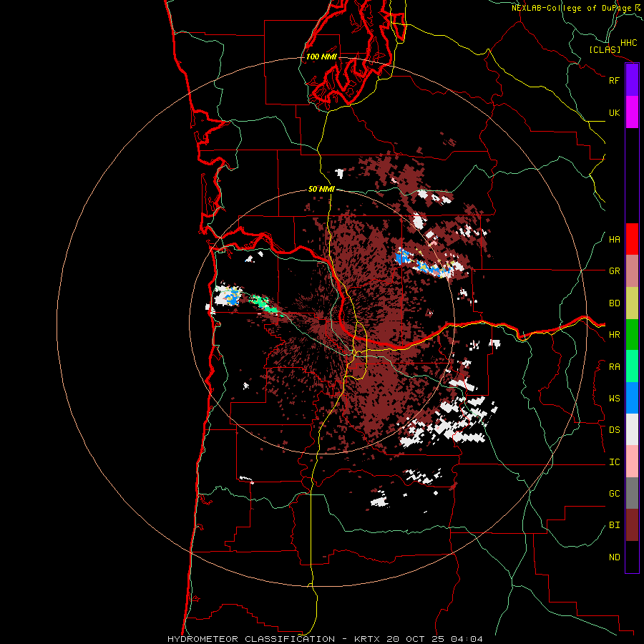Image resolution: width=644 pixels, height=644 pixels.
Task: Click the BI legend label
Action: pos(614,525)
